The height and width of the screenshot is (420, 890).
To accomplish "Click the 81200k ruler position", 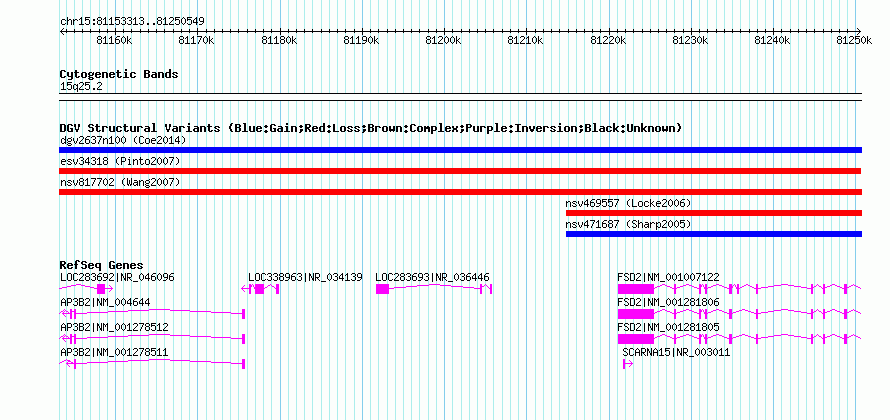I will [x=444, y=40].
